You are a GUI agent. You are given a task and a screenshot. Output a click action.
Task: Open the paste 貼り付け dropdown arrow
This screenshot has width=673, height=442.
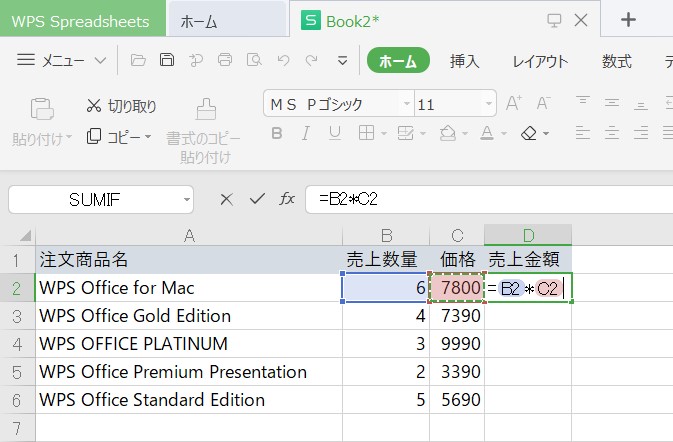pyautogui.click(x=68, y=137)
